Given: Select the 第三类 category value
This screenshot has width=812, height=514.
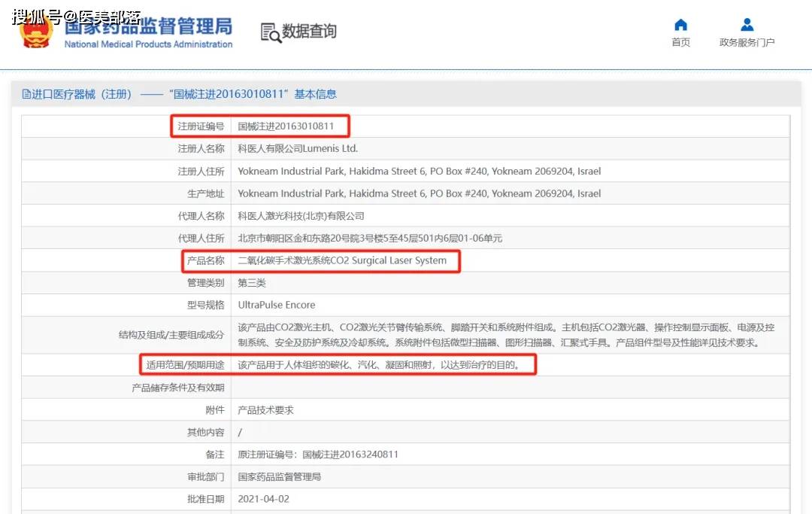Looking at the screenshot, I should pyautogui.click(x=252, y=283).
